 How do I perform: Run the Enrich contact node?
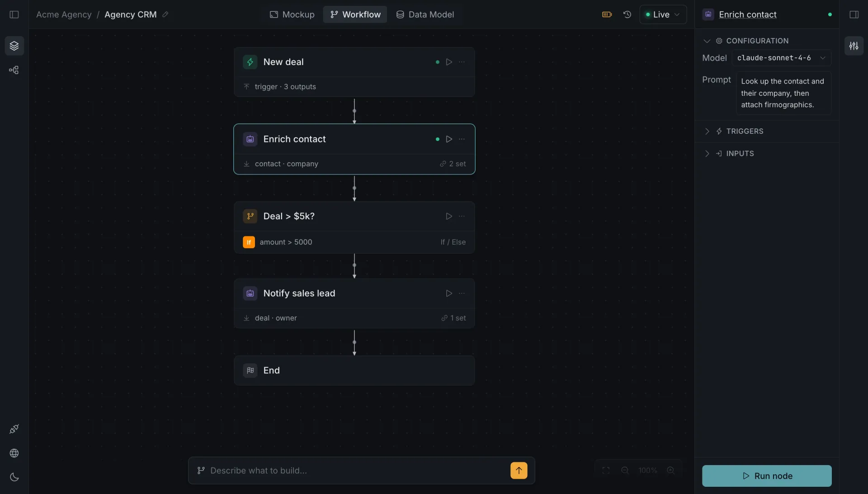(449, 139)
